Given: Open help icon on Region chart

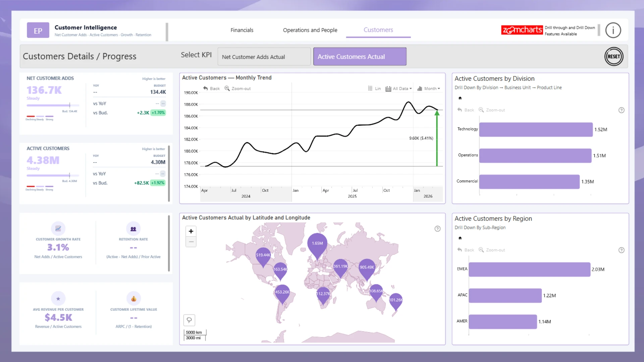Looking at the screenshot, I should (621, 250).
